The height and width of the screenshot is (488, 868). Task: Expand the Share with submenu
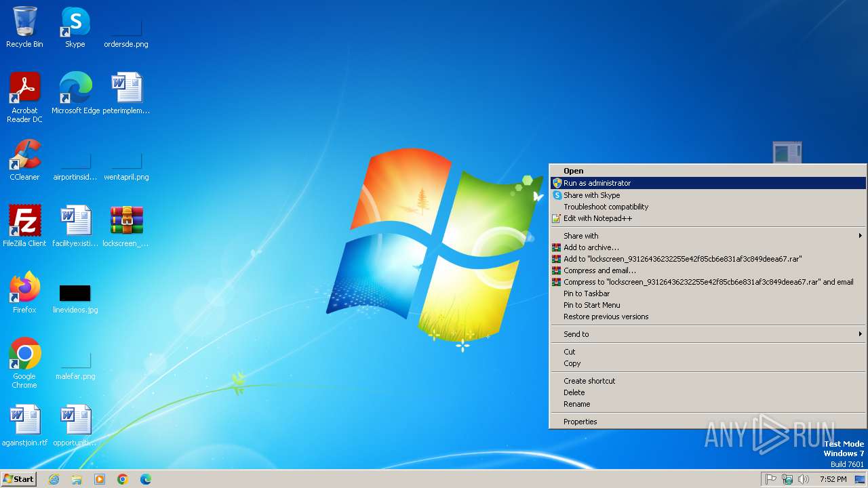(x=707, y=236)
